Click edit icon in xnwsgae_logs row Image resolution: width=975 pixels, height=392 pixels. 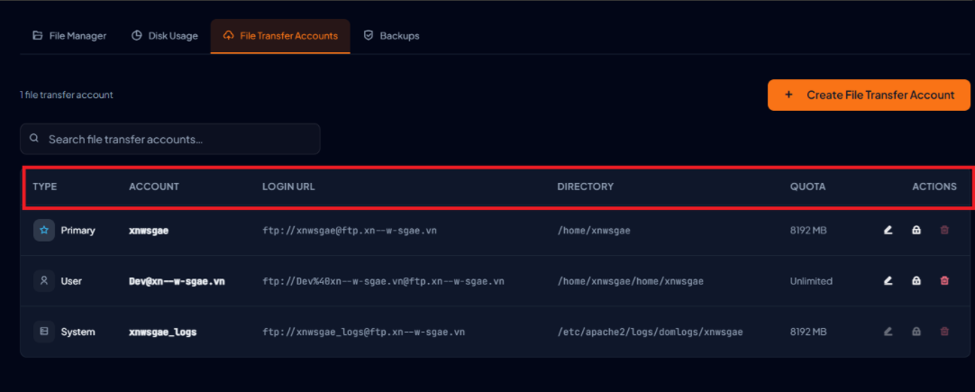888,332
